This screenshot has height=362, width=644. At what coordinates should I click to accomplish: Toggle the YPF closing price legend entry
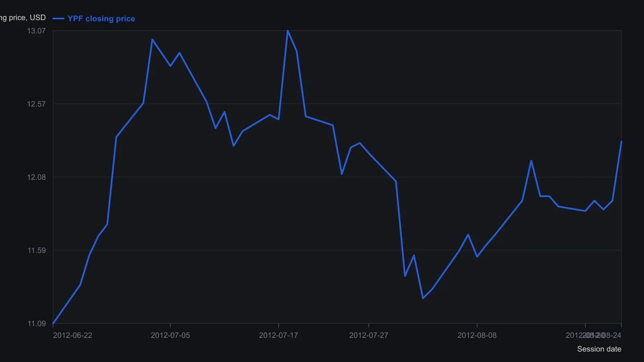point(94,19)
